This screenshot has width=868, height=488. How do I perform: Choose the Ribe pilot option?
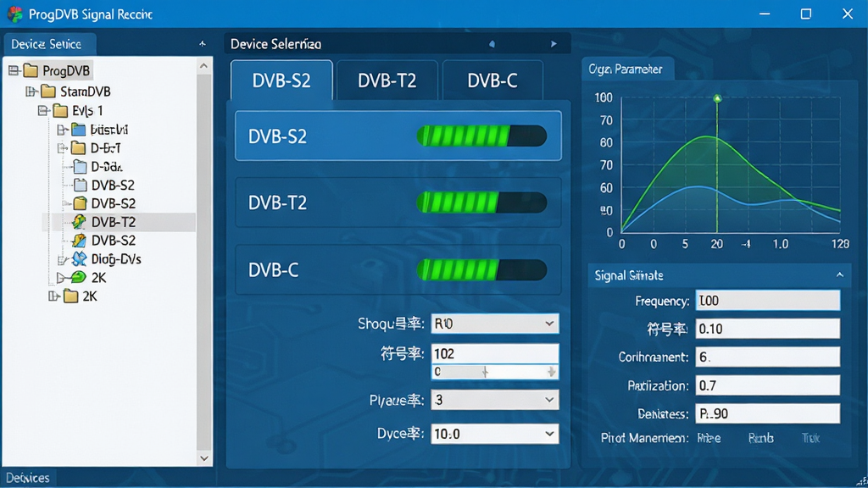[709, 438]
